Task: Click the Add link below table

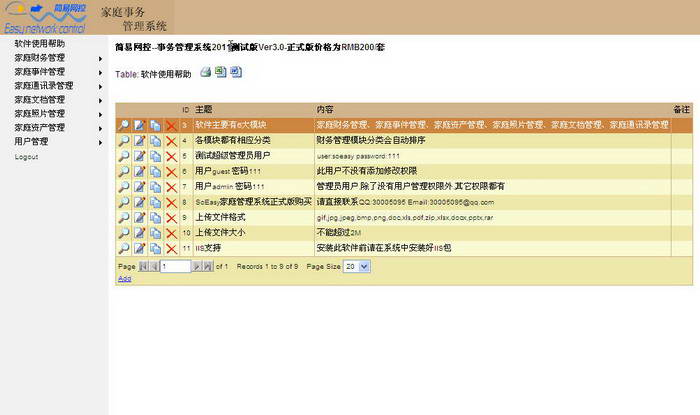Action: click(x=125, y=278)
